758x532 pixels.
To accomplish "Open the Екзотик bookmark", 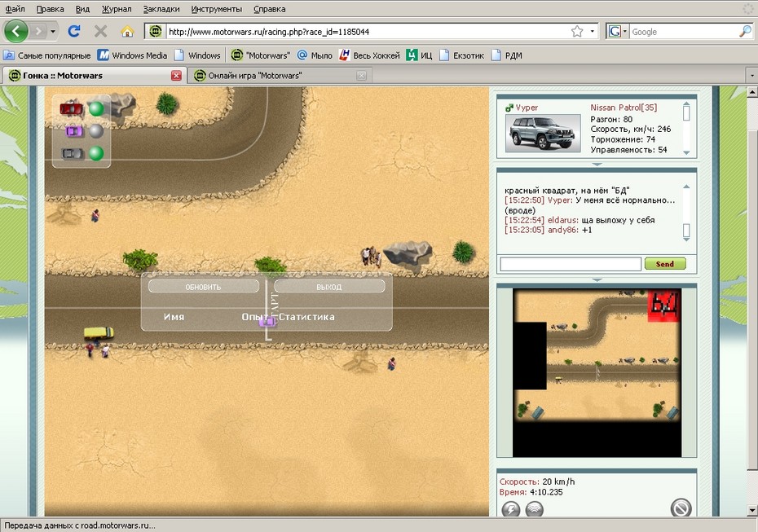I will (461, 55).
